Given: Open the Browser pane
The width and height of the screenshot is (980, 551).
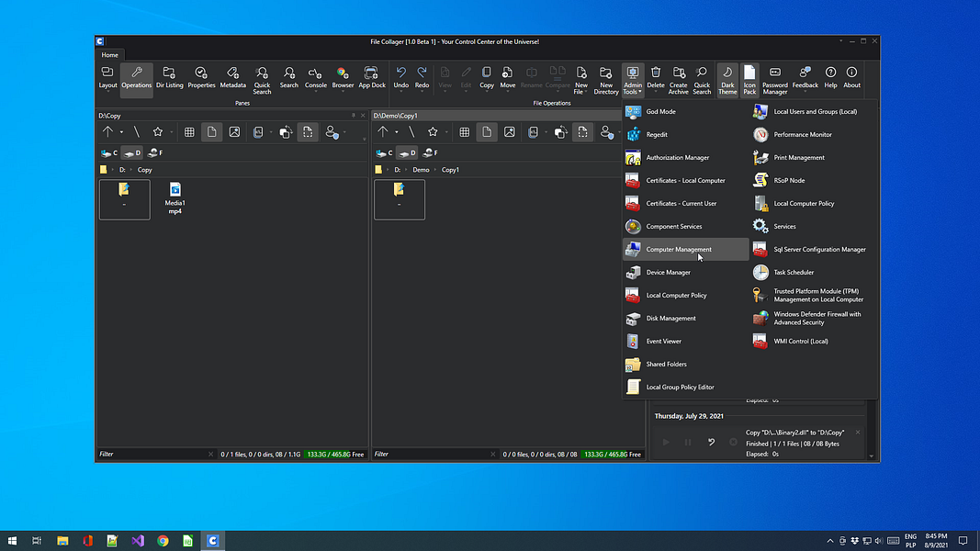Looking at the screenshot, I should [x=343, y=77].
